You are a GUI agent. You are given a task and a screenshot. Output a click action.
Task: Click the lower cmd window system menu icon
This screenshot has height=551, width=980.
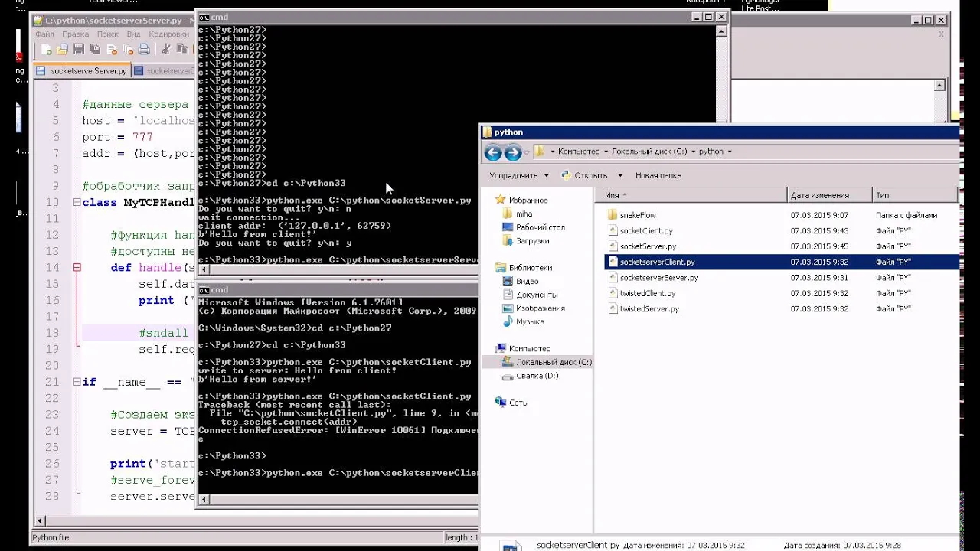203,289
